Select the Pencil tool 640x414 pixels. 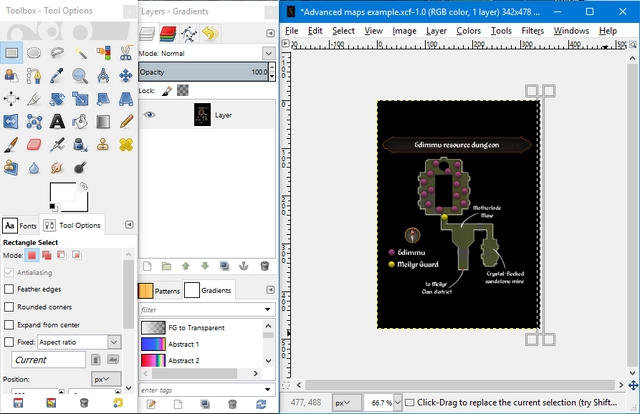[x=126, y=122]
